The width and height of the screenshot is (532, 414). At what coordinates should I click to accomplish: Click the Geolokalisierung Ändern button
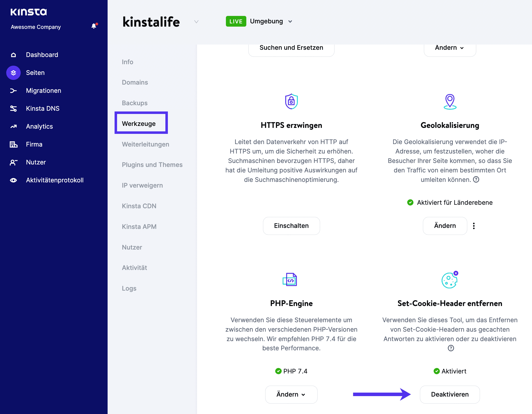pyautogui.click(x=445, y=226)
